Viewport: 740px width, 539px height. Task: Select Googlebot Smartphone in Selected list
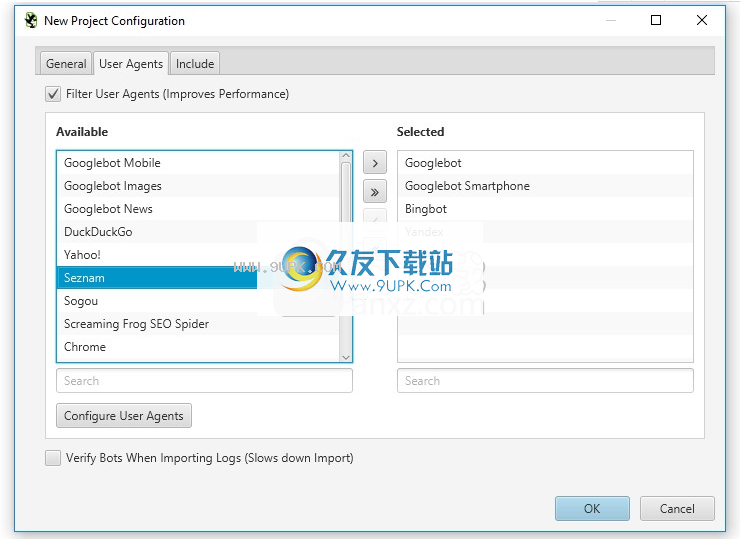[545, 186]
